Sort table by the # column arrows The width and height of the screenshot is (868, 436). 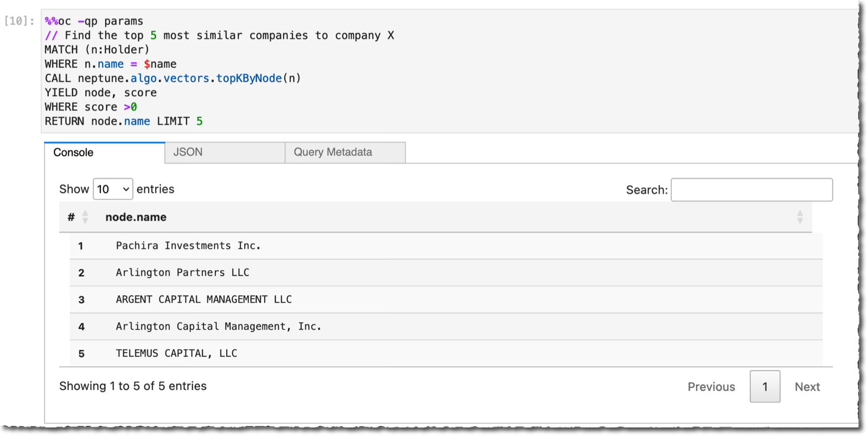[x=85, y=217]
